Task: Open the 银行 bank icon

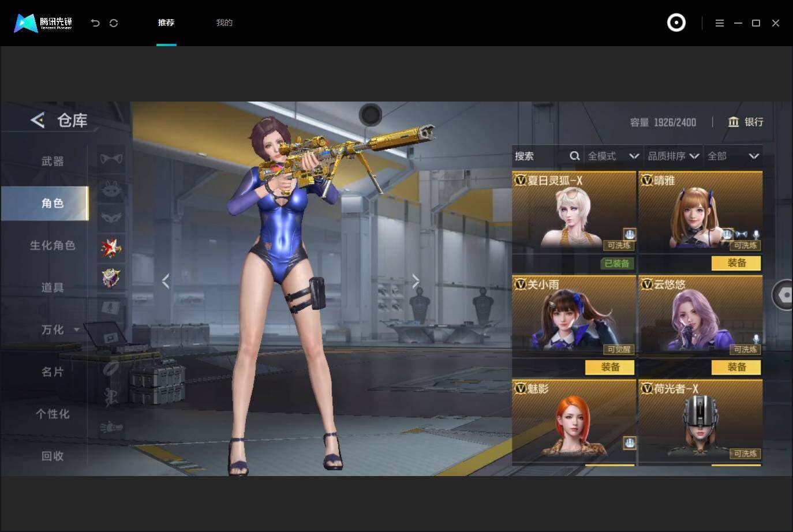Action: 734,122
